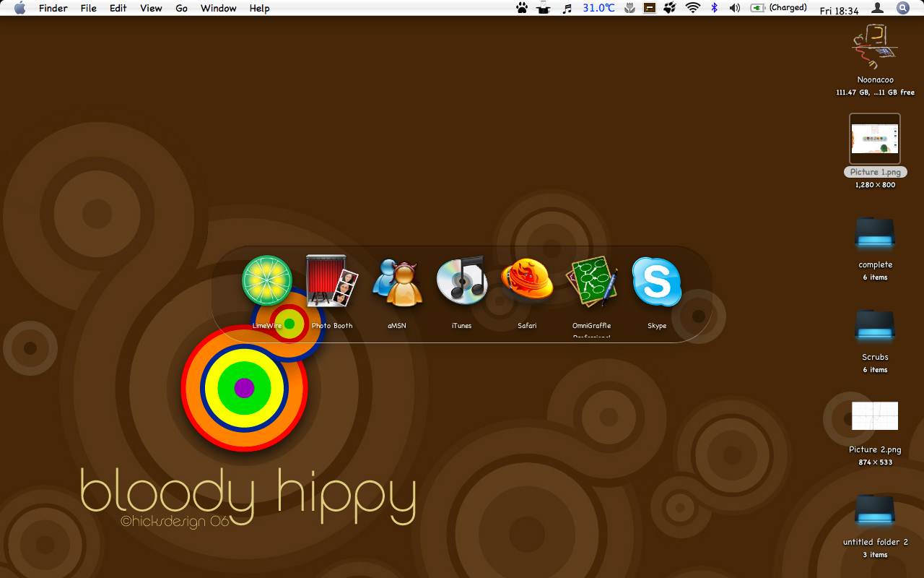Launch LimeWire from the app switcher

[267, 280]
